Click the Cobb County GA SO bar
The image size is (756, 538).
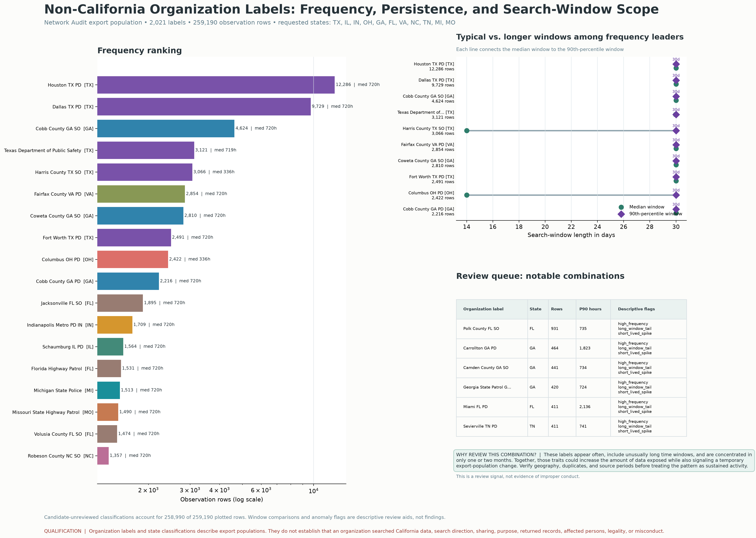pos(166,129)
